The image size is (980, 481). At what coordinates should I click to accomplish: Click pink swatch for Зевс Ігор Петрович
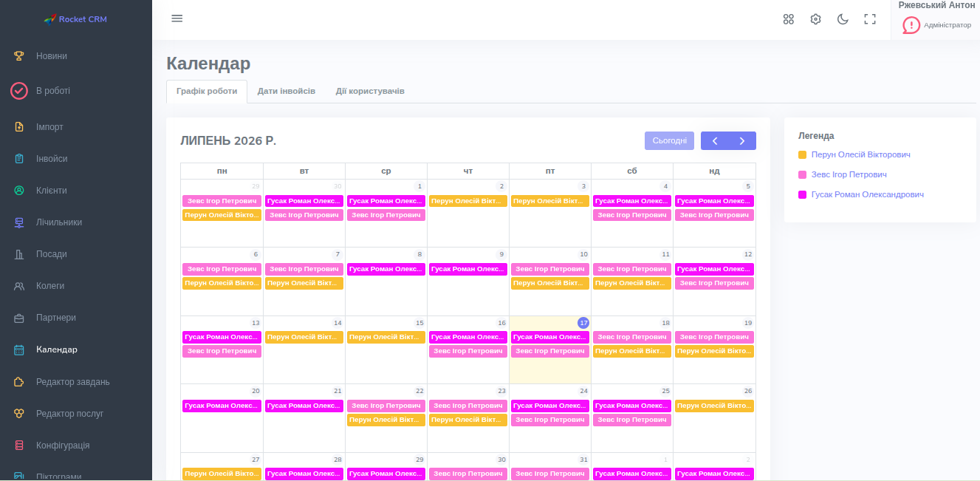coord(803,175)
